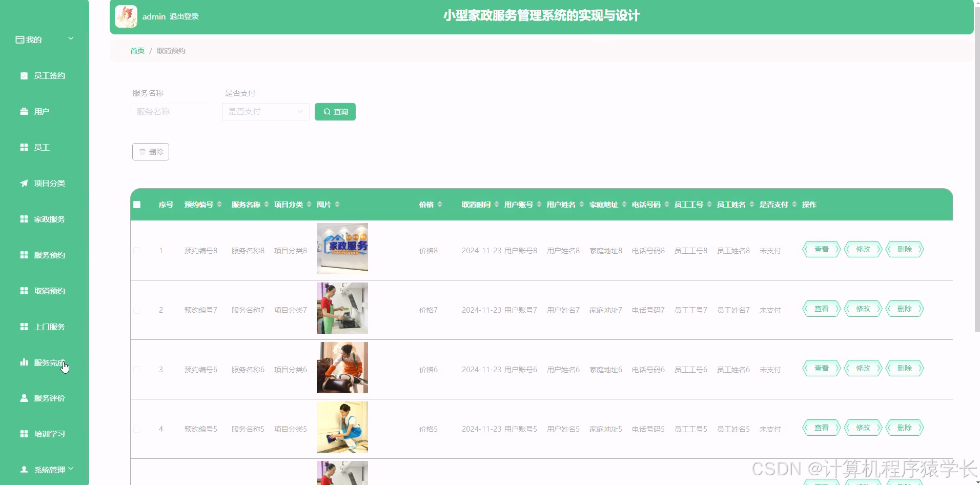Sort by 服务名称 column arrows

(267, 204)
